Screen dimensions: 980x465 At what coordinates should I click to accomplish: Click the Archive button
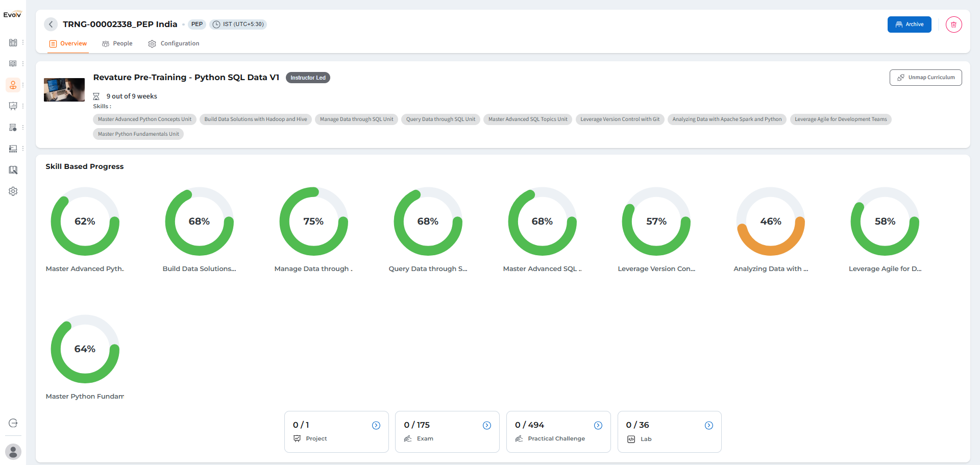[909, 25]
